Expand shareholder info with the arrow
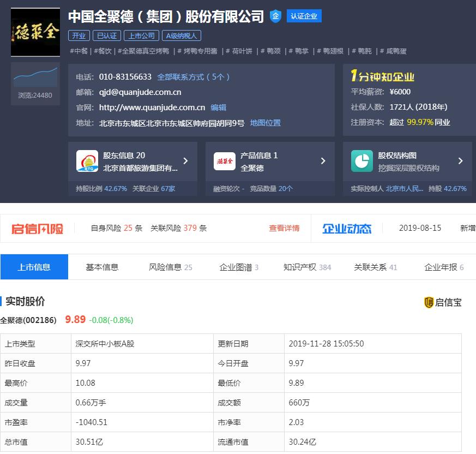476x454 pixels. pos(185,161)
